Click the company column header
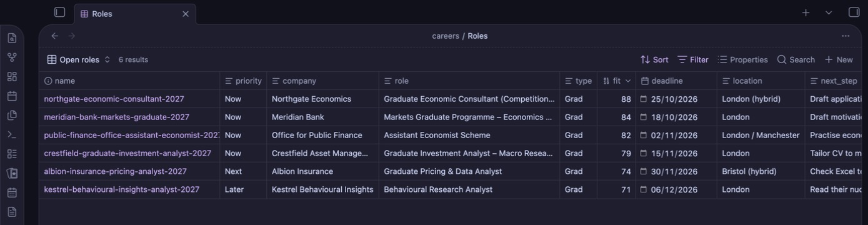Image resolution: width=868 pixels, height=225 pixels. 322,81
